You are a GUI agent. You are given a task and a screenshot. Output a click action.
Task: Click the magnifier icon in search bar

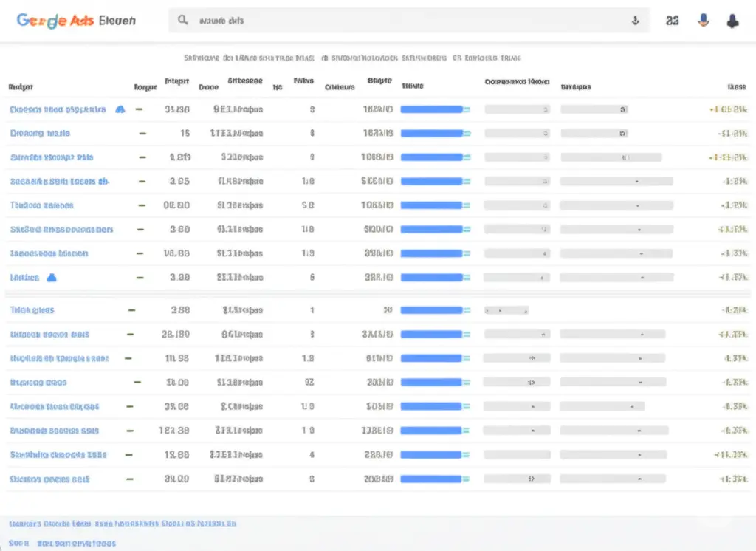(x=183, y=21)
